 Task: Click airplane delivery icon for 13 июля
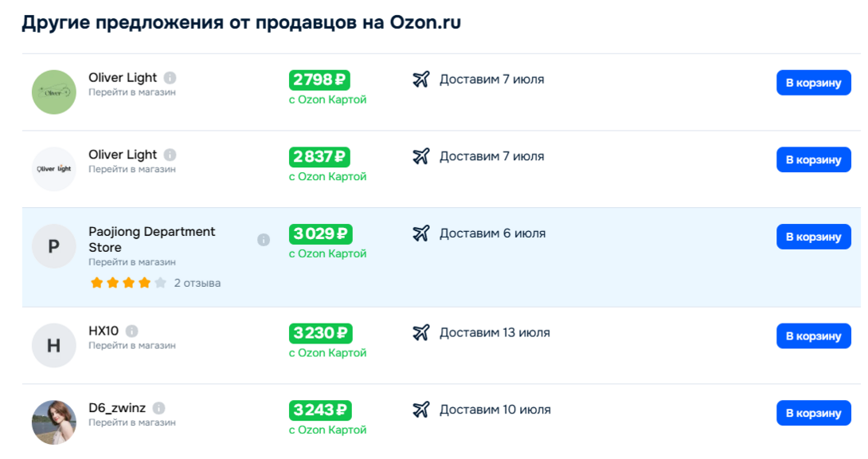tap(421, 332)
